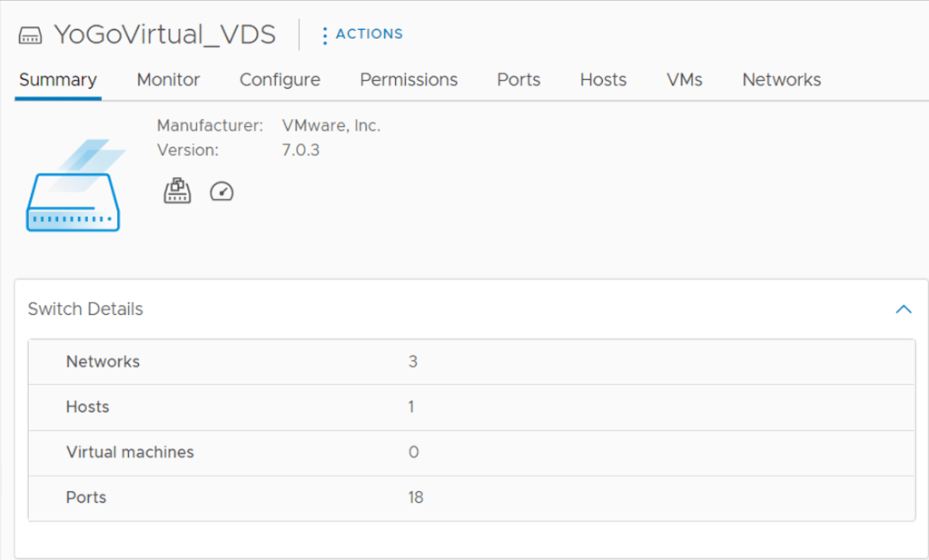Click the Virtual machines row
This screenshot has height=560, width=929.
point(470,453)
